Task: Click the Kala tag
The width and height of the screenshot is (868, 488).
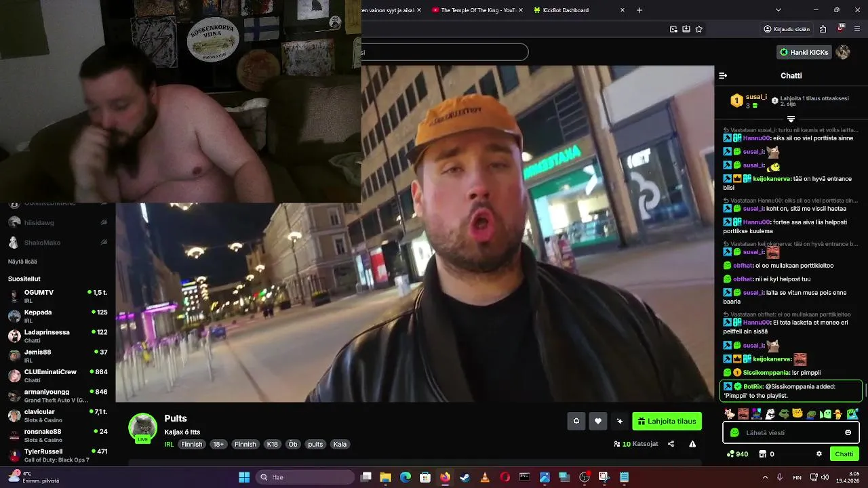Action: coord(340,445)
